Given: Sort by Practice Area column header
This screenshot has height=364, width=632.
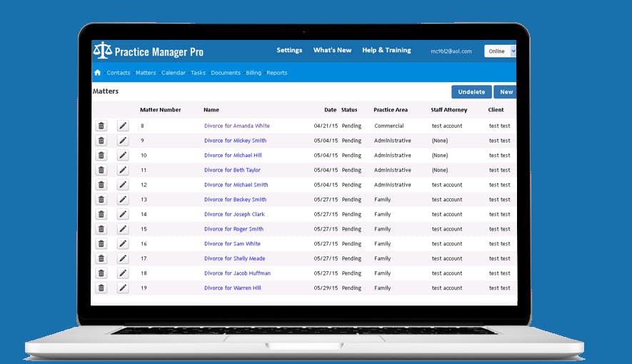Looking at the screenshot, I should [x=391, y=109].
